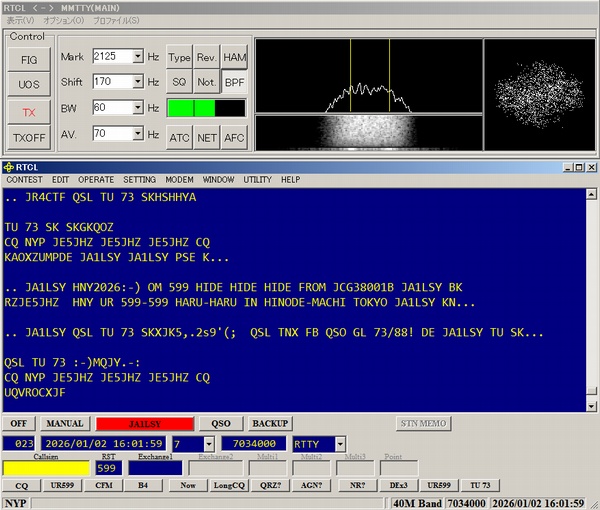Expand the Shift 170 Hz dropdown

pos(138,82)
